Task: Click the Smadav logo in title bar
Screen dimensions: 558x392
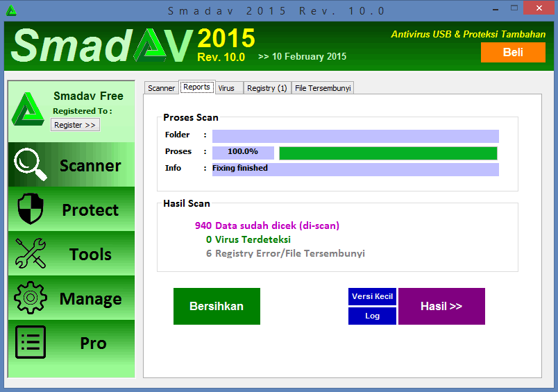Action: pyautogui.click(x=11, y=10)
